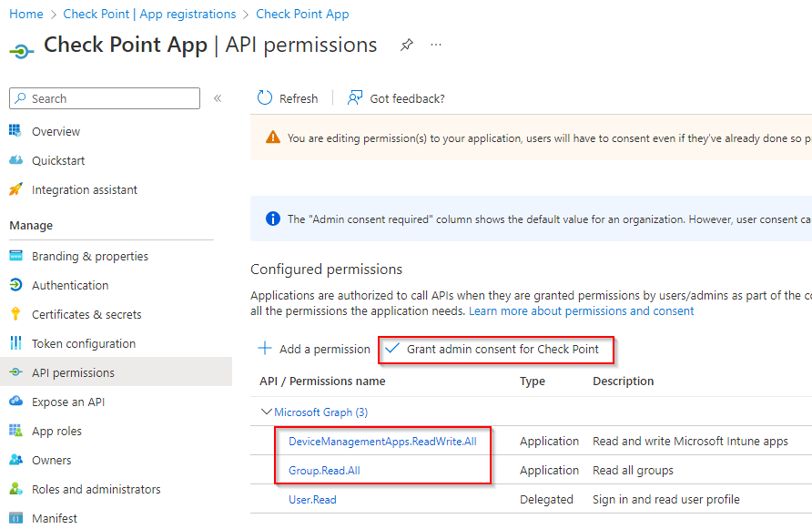Screen dimensions: 812x529
Task: Open DeviceManagementApps.ReadWrite.All permission link
Action: pos(382,441)
